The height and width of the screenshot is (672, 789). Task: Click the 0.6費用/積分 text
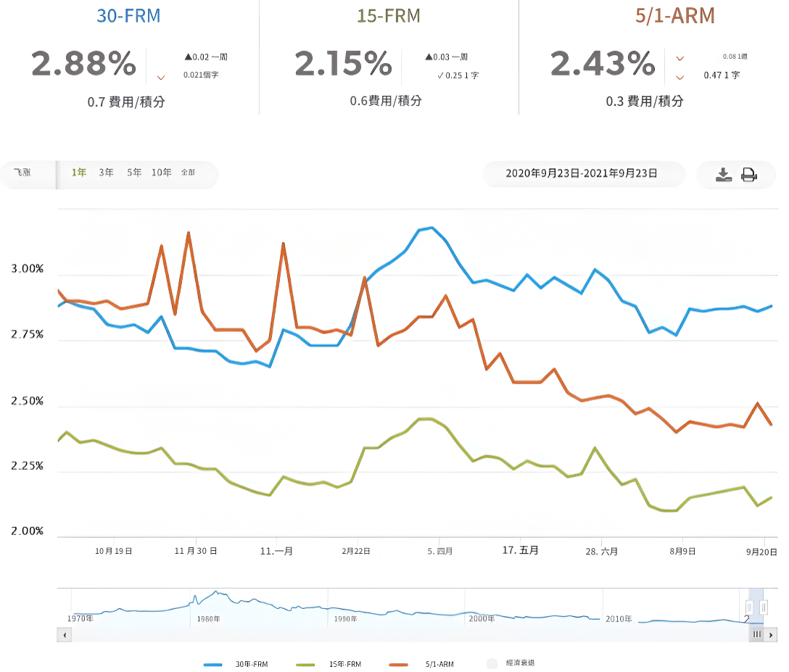[386, 101]
